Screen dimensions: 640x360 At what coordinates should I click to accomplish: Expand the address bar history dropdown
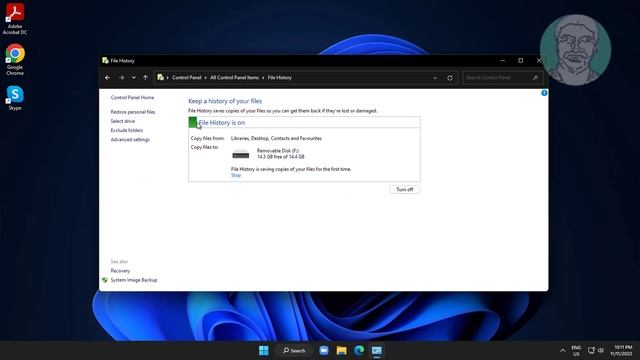click(435, 78)
